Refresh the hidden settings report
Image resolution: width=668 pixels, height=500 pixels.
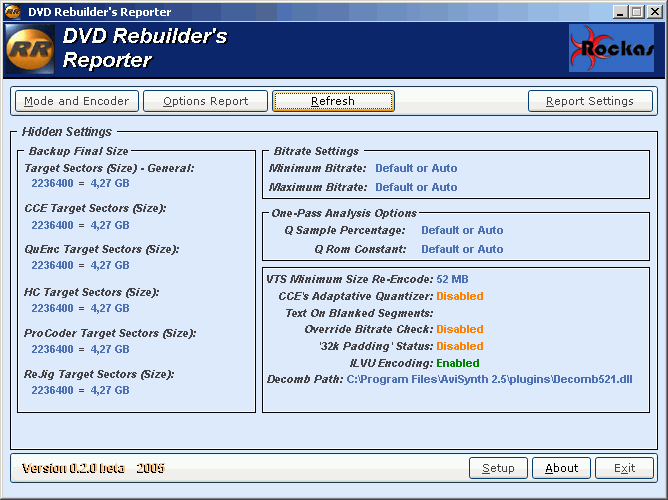point(333,101)
